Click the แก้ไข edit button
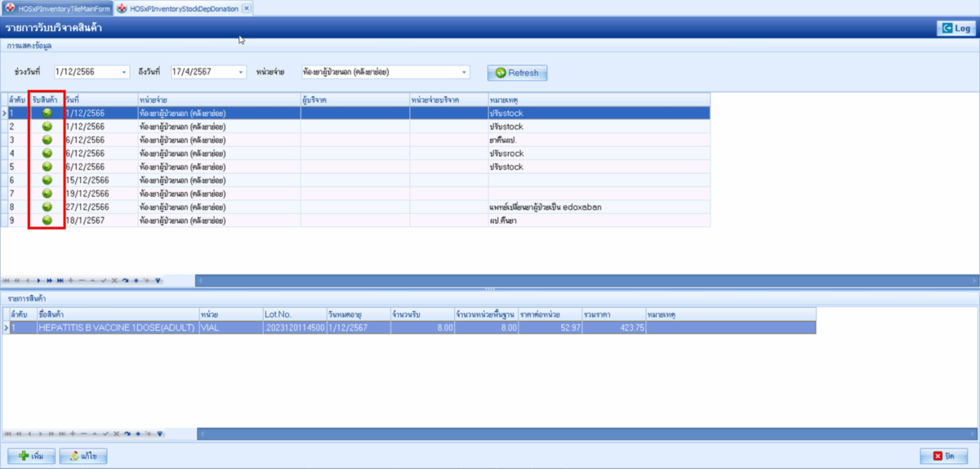 tap(83, 455)
